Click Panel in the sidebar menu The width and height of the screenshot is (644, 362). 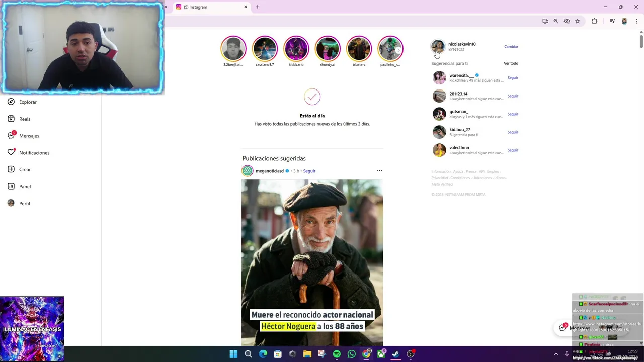[x=25, y=187]
